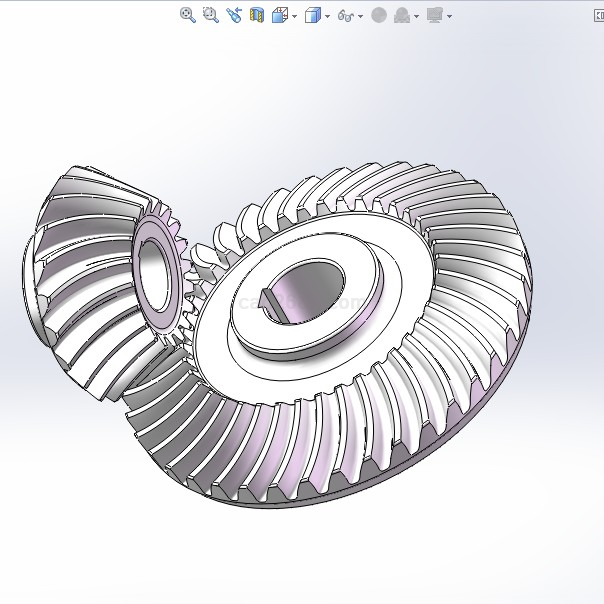The width and height of the screenshot is (604, 604).
Task: Open Edit Appearance using the sphere icon
Action: coord(379,15)
